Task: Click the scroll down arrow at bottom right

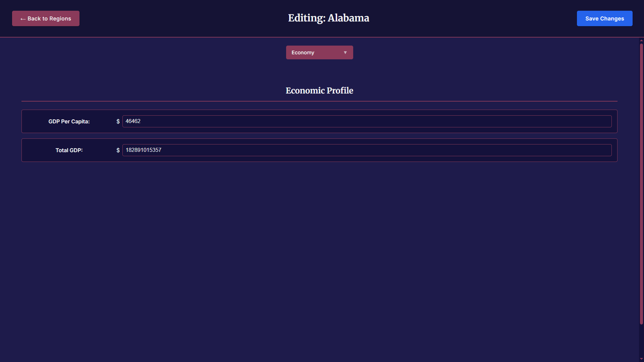Action: click(641, 359)
